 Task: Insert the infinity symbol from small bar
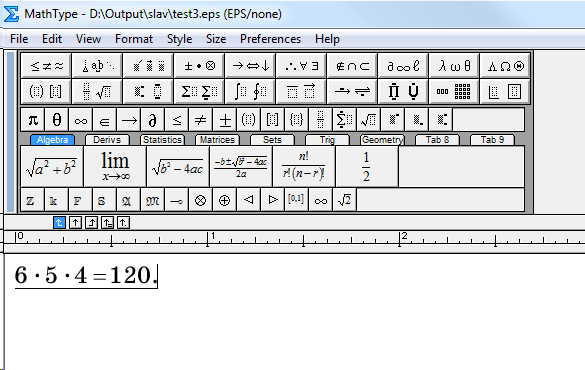pos(81,120)
